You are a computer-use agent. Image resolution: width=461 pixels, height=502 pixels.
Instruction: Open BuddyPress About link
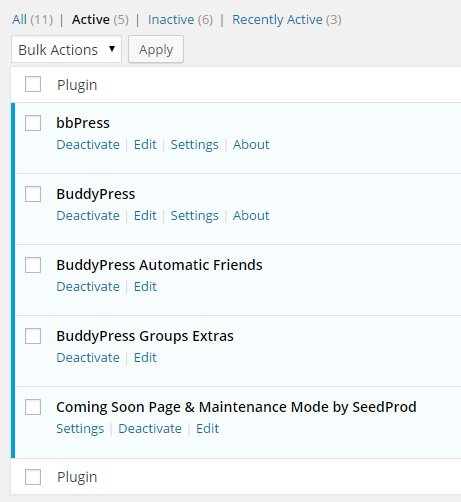click(x=251, y=216)
